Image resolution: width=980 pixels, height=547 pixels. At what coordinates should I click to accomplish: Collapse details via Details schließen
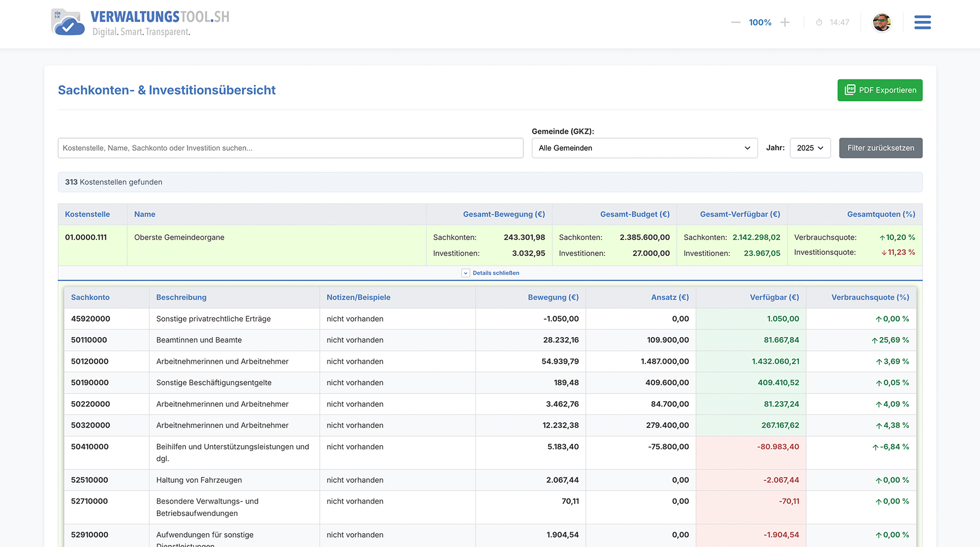pos(496,273)
